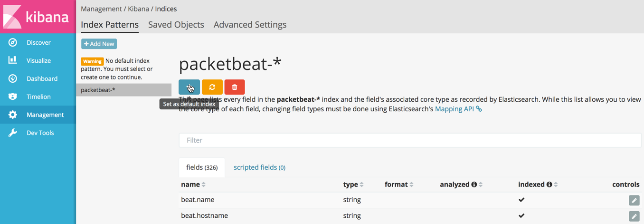The height and width of the screenshot is (224, 644).
Task: Delete the index pattern (red trash)
Action: coord(235,87)
